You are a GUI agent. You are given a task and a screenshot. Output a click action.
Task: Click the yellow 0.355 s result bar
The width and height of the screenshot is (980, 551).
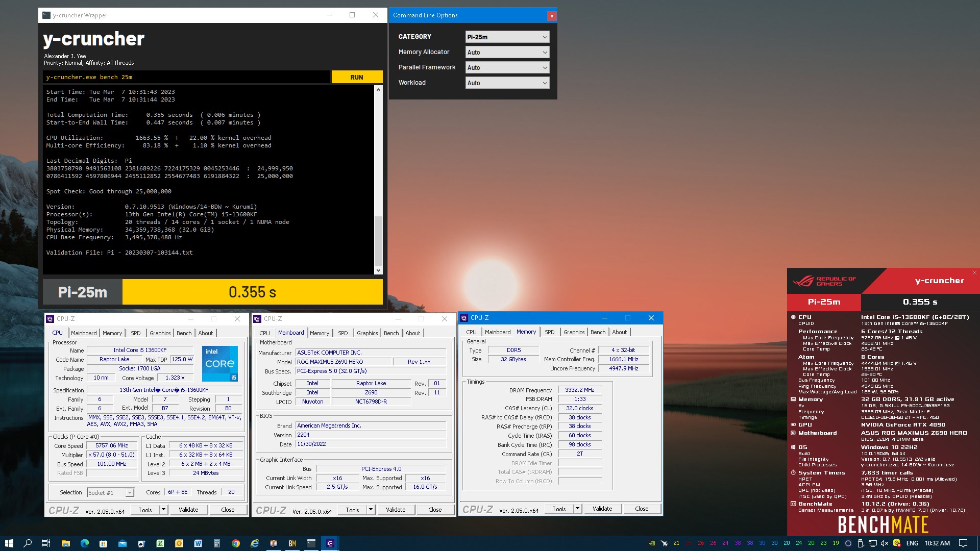[x=252, y=292]
